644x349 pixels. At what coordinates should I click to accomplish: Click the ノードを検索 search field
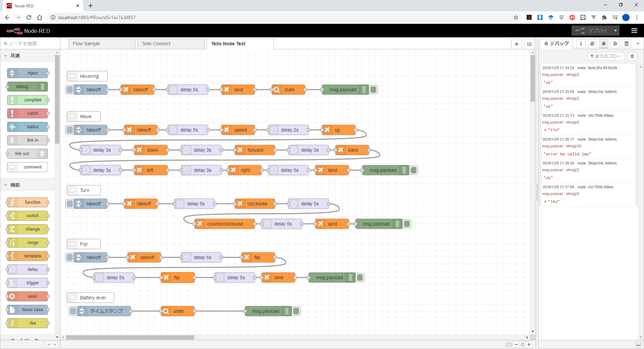click(x=30, y=44)
